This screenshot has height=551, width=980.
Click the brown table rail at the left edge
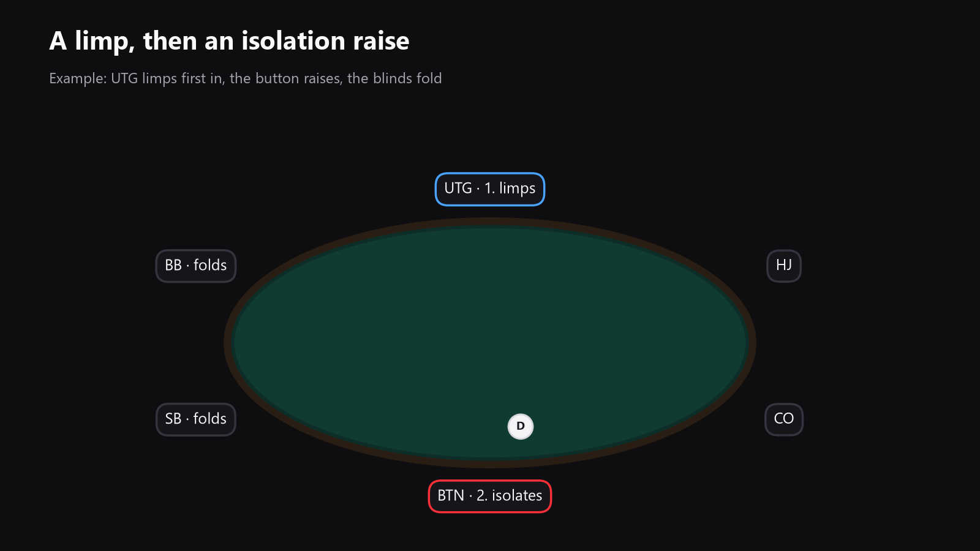228,343
